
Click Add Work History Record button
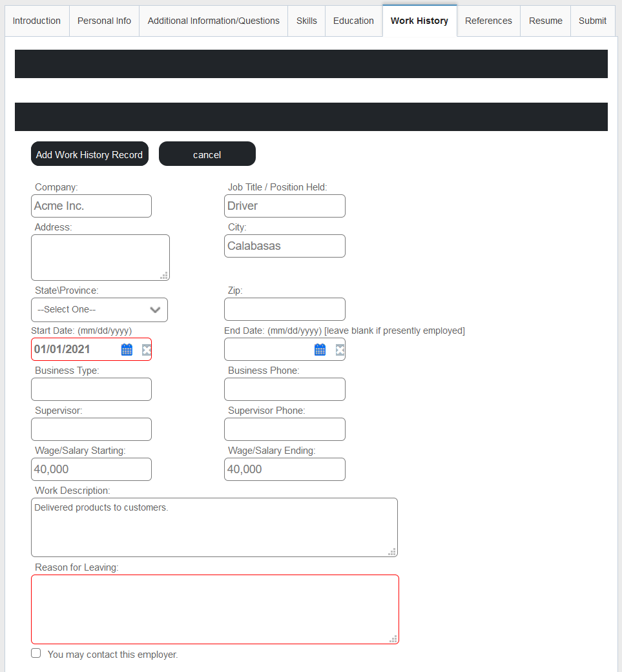90,154
